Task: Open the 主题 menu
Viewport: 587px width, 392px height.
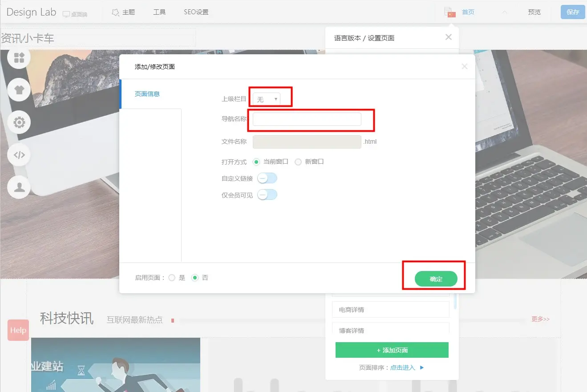Action: click(123, 12)
